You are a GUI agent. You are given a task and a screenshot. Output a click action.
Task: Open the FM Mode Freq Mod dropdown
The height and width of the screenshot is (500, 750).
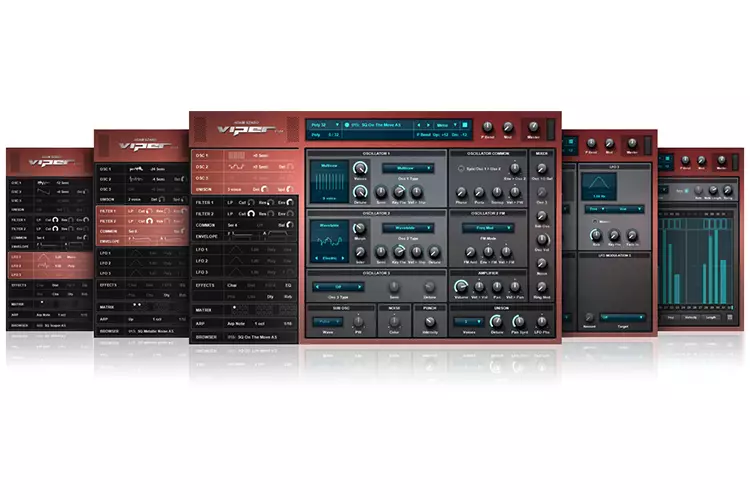488,228
